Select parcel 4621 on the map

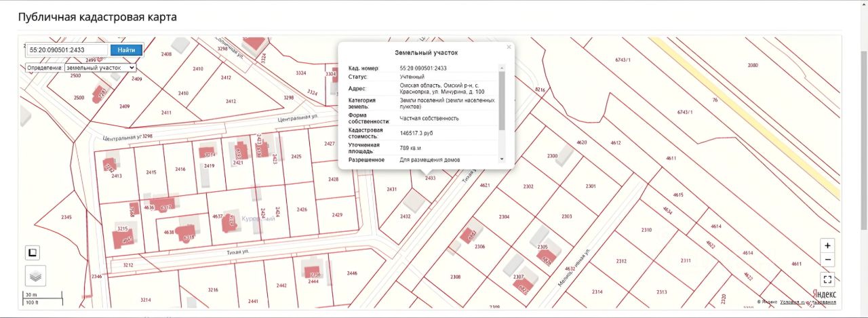click(484, 185)
